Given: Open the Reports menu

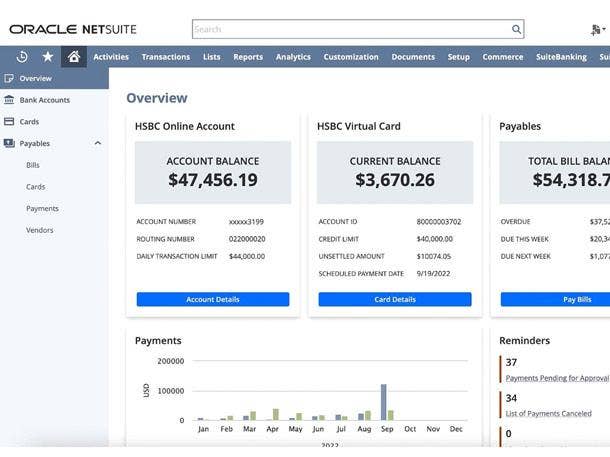Looking at the screenshot, I should tap(248, 57).
